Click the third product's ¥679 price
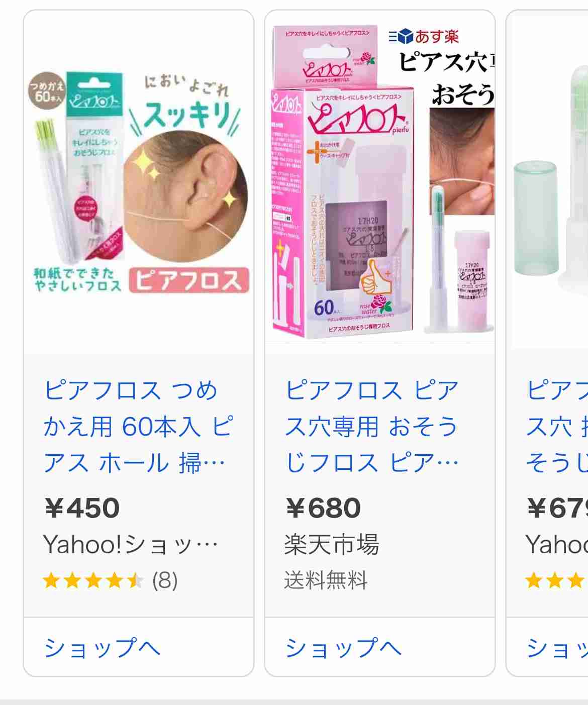This screenshot has height=705, width=588. tap(557, 508)
